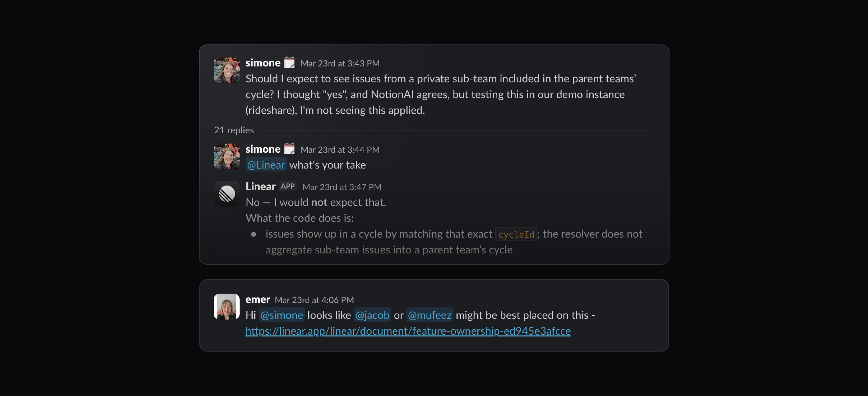Image resolution: width=868 pixels, height=396 pixels.
Task: Click the Mar 23rd 3:43 PM timestamp
Action: 340,63
